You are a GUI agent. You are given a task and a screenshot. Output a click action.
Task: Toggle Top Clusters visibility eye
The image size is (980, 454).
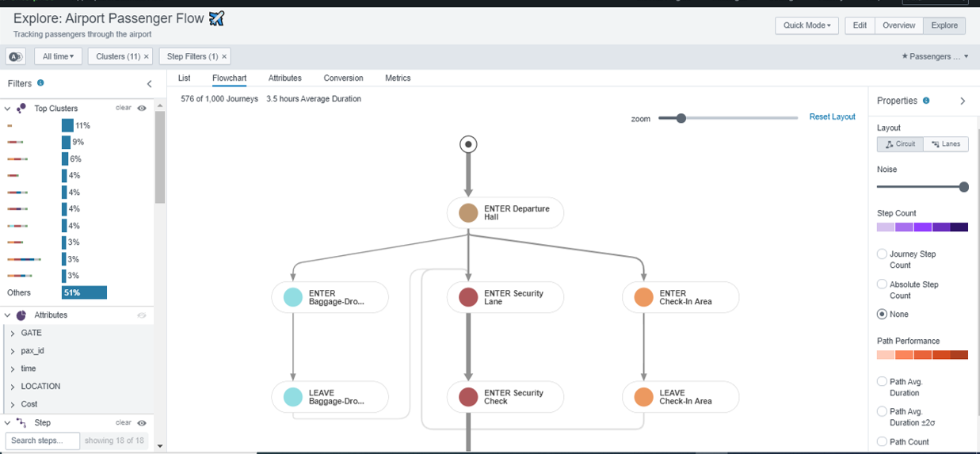[142, 108]
